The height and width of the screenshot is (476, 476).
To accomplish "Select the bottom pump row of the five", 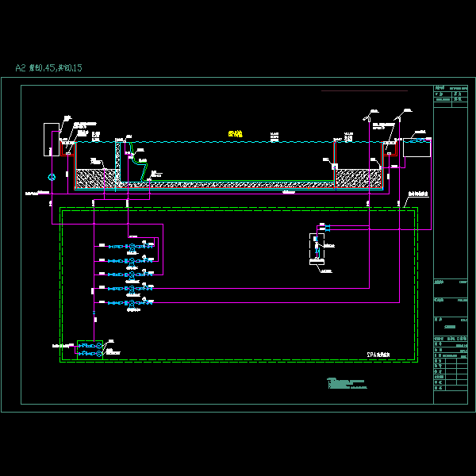I will (x=131, y=302).
